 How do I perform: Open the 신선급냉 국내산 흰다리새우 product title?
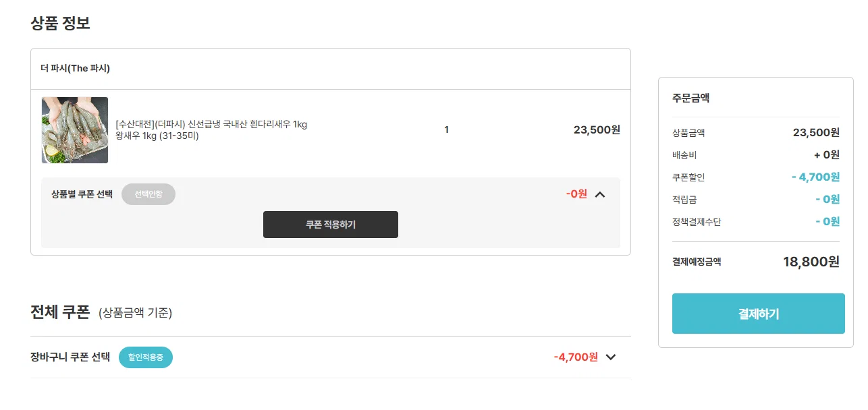click(211, 124)
